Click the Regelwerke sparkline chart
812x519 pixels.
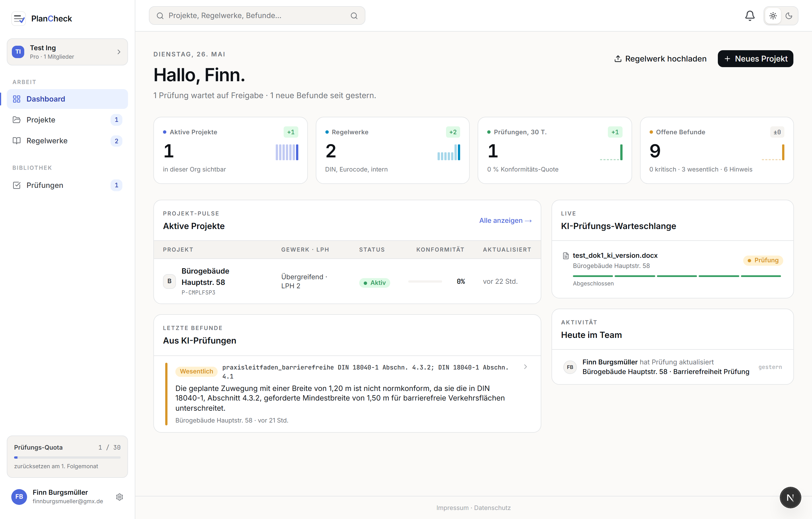449,152
